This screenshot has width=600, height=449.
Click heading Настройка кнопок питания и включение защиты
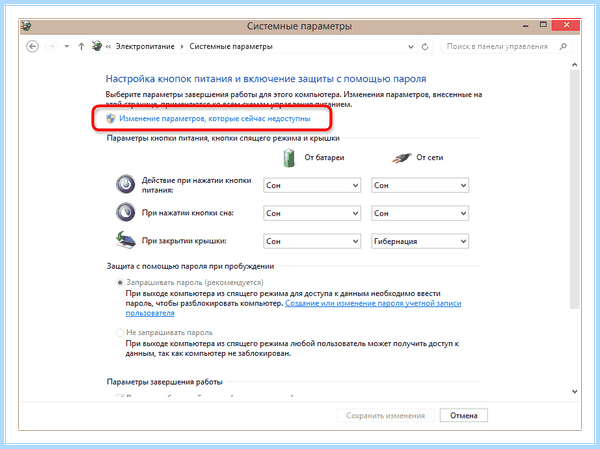[266, 79]
